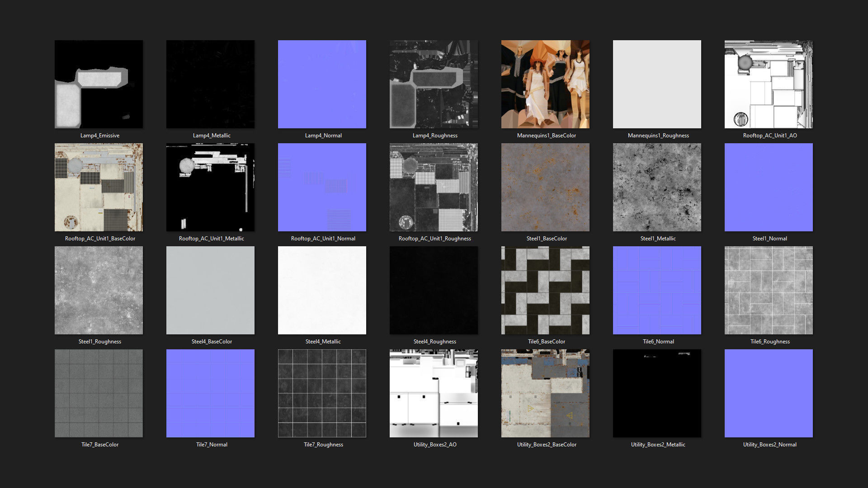Click the Mannequins1_Roughness name label
868x488 pixels.
[x=658, y=136]
